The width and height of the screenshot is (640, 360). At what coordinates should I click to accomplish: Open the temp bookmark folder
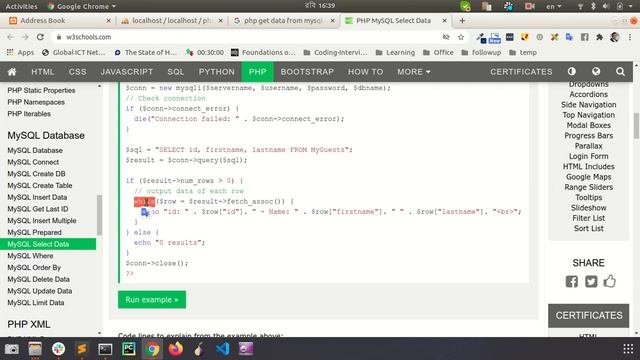(x=523, y=52)
